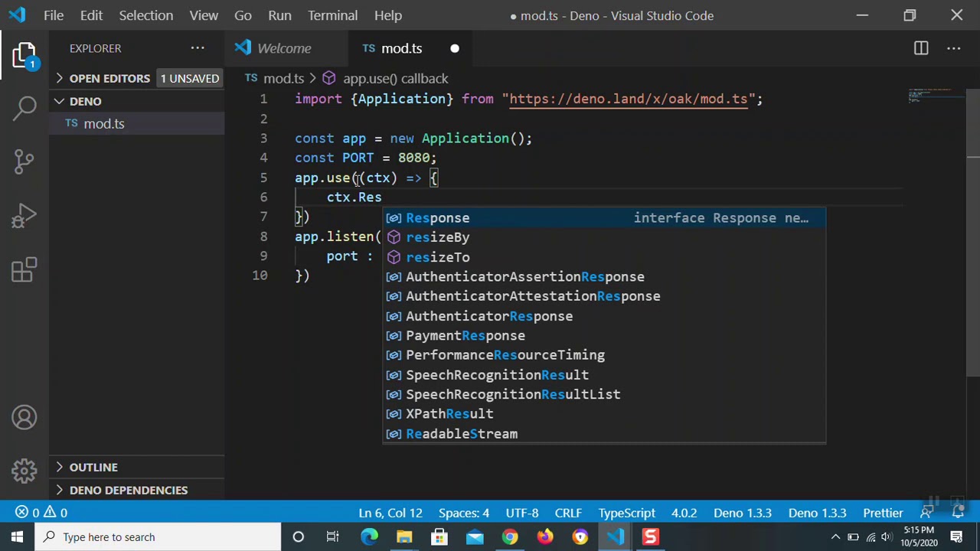Open the Run and Debug view
980x551 pixels.
[24, 216]
